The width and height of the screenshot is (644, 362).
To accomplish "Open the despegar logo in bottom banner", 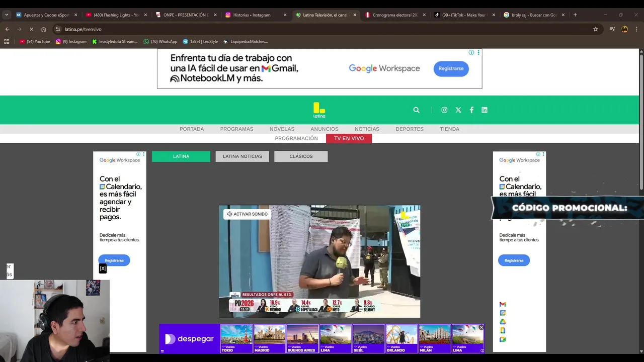I will point(190,339).
